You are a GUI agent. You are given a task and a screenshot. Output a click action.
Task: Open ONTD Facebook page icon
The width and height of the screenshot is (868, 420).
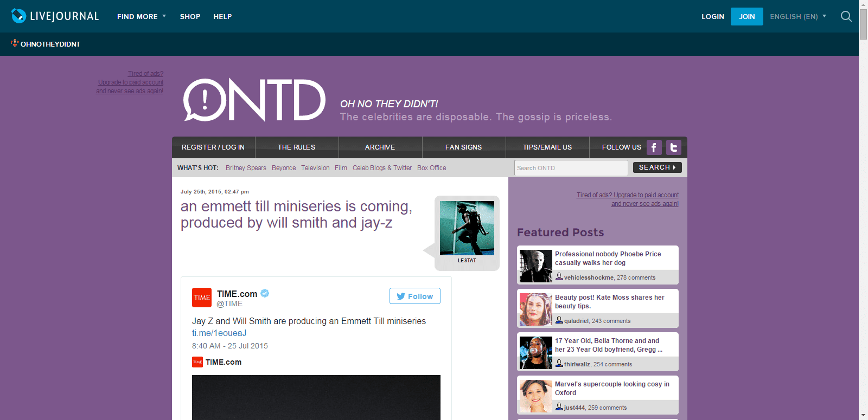[x=654, y=147]
